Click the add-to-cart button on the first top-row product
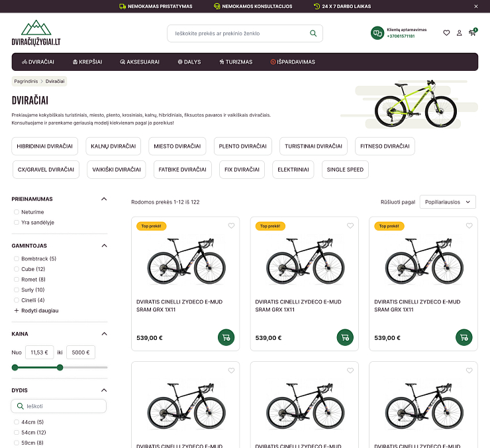 point(226,337)
